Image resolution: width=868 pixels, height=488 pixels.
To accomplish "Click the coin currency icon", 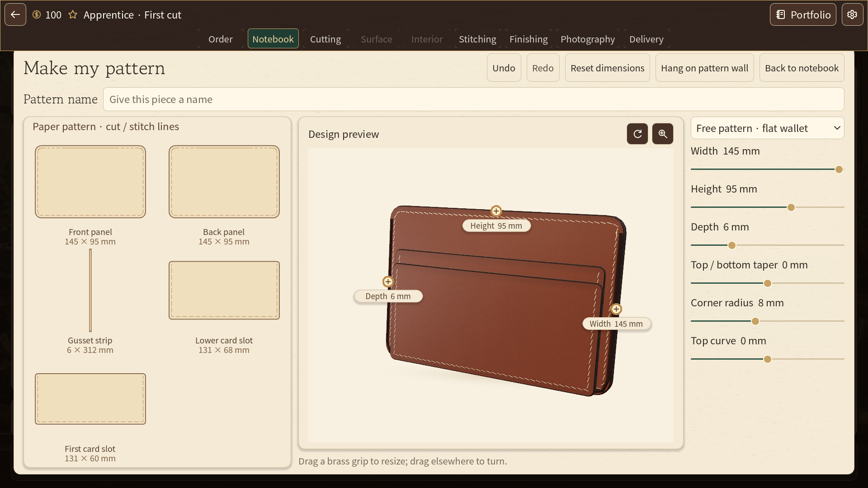I will pos(37,14).
